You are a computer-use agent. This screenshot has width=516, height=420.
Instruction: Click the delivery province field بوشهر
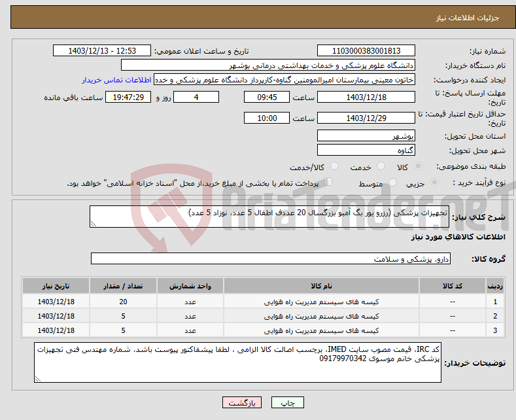click(366, 135)
